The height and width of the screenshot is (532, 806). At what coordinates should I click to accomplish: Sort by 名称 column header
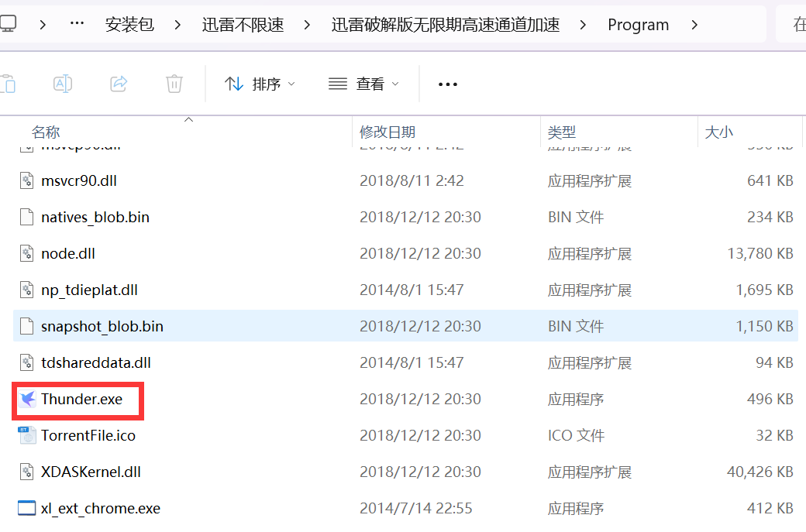click(x=46, y=132)
